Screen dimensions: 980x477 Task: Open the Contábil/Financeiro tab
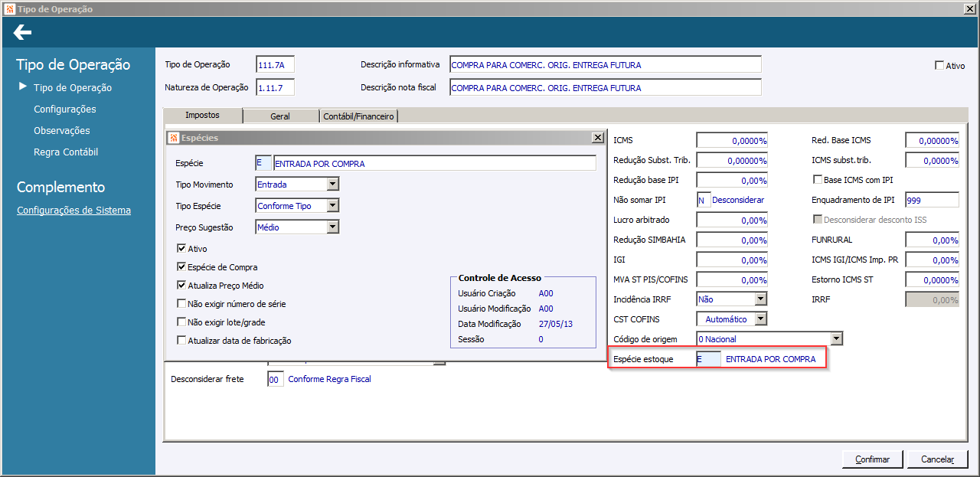[359, 116]
